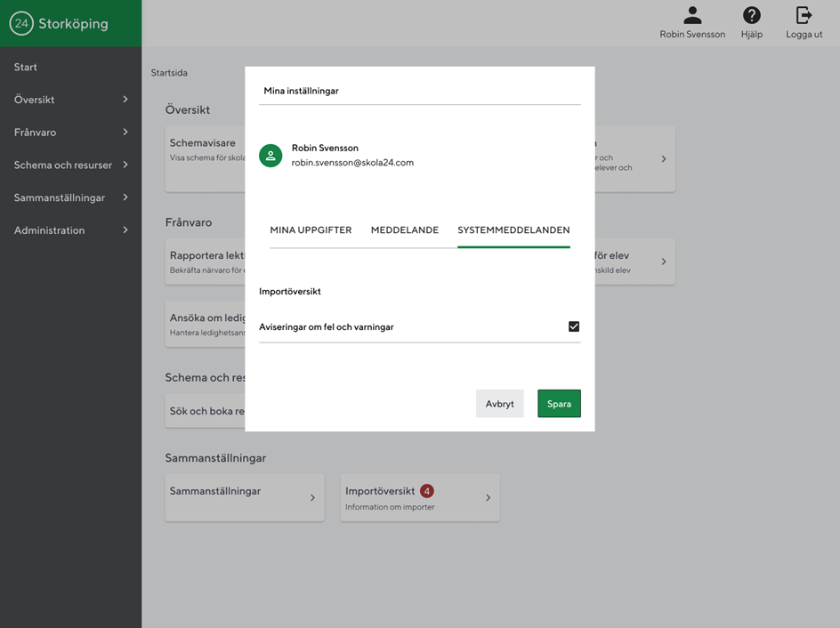Expand the Översikt sidebar menu

coord(70,100)
